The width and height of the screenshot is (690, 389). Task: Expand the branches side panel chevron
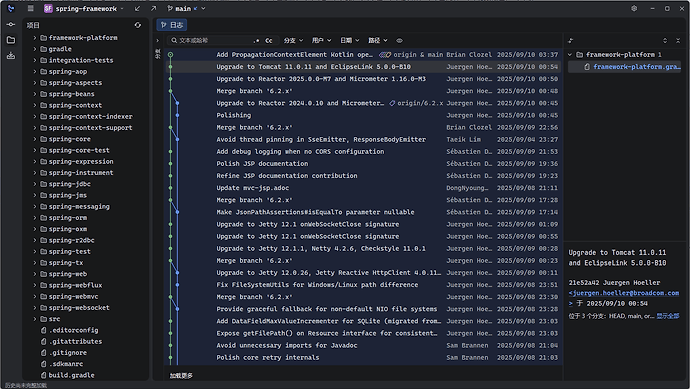pyautogui.click(x=158, y=40)
